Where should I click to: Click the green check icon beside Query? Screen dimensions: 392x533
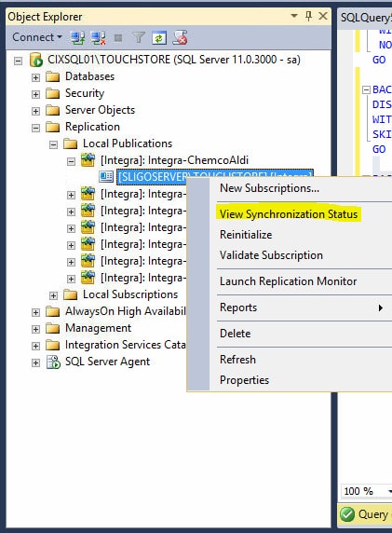(347, 514)
